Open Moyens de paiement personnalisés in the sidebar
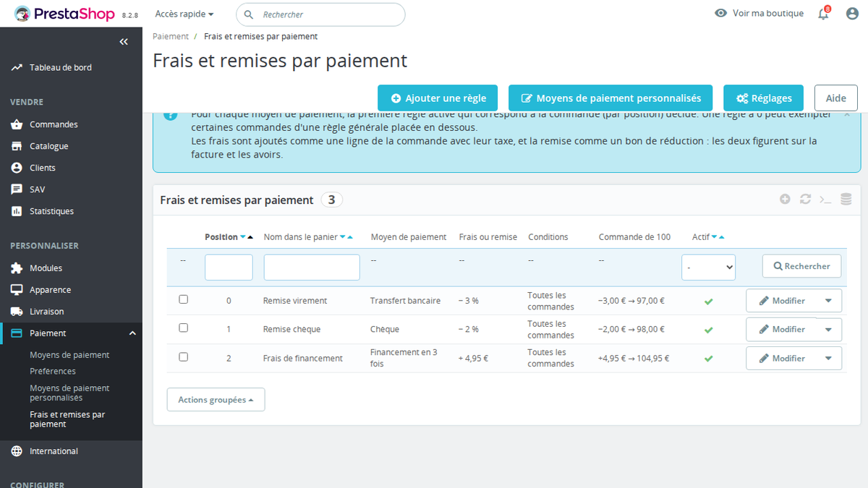Screen dimensions: 868x488 (69, 393)
